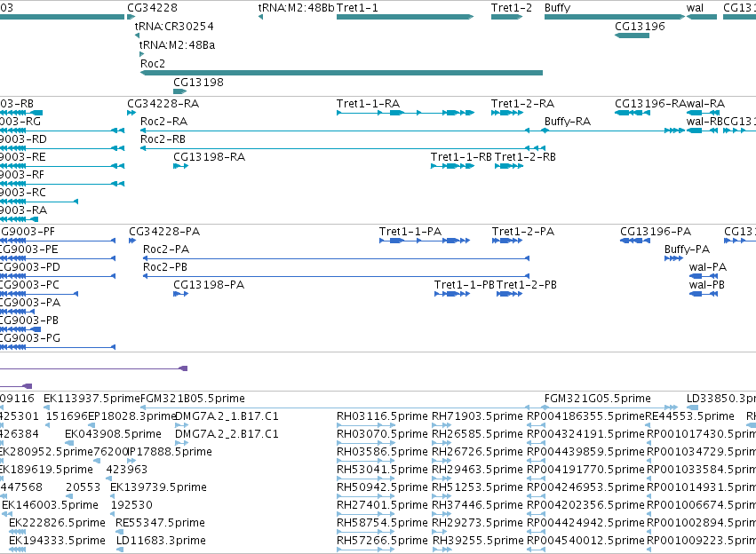756x554 pixels.
Task: Click the EK043908.5prime EST label
Action: 114,434
